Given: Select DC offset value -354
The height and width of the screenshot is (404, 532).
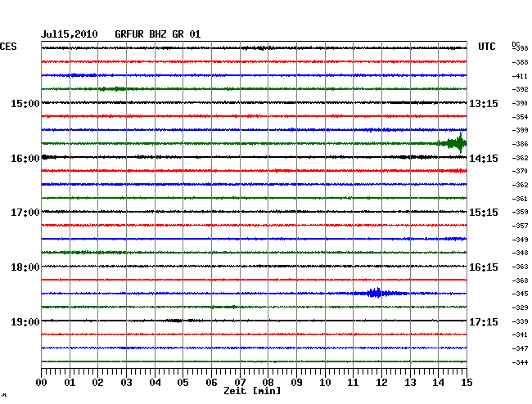Looking at the screenshot, I should [520, 117].
